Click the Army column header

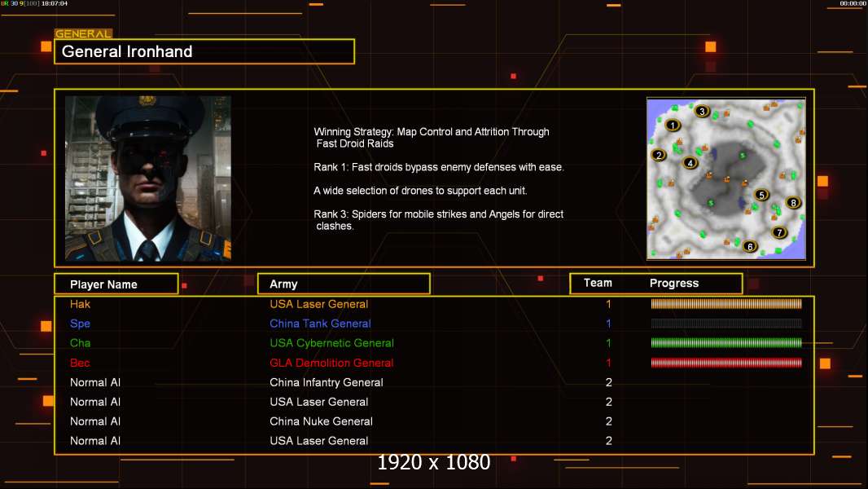[x=344, y=284]
